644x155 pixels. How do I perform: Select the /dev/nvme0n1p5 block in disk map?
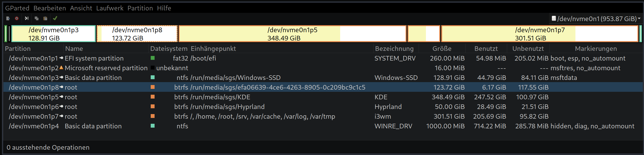pyautogui.click(x=292, y=34)
